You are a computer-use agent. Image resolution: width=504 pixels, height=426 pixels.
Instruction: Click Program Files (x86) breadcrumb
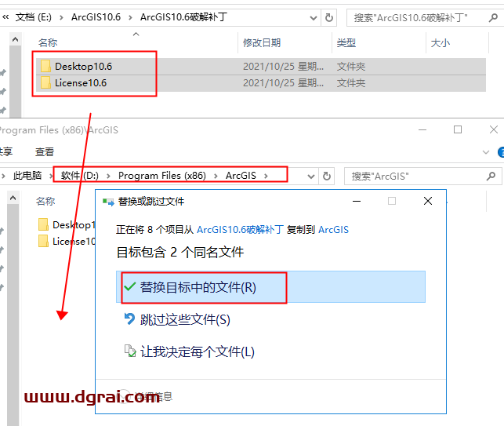(x=162, y=176)
